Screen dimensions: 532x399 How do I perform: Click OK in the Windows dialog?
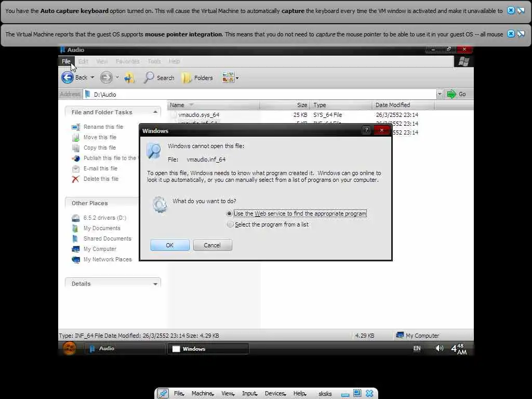(170, 245)
